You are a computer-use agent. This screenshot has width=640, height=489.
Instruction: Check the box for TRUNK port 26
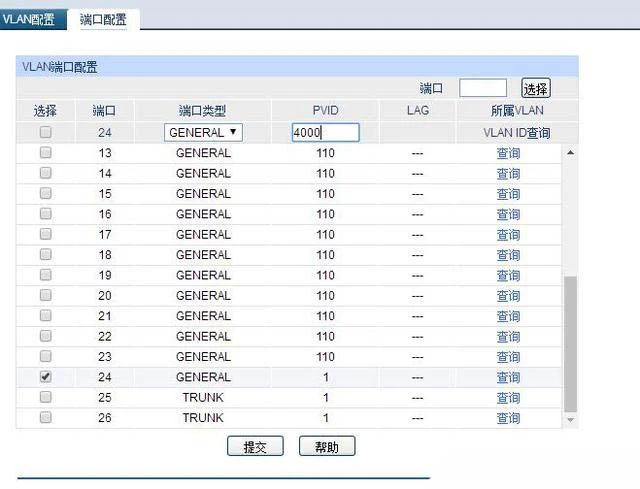pos(46,417)
